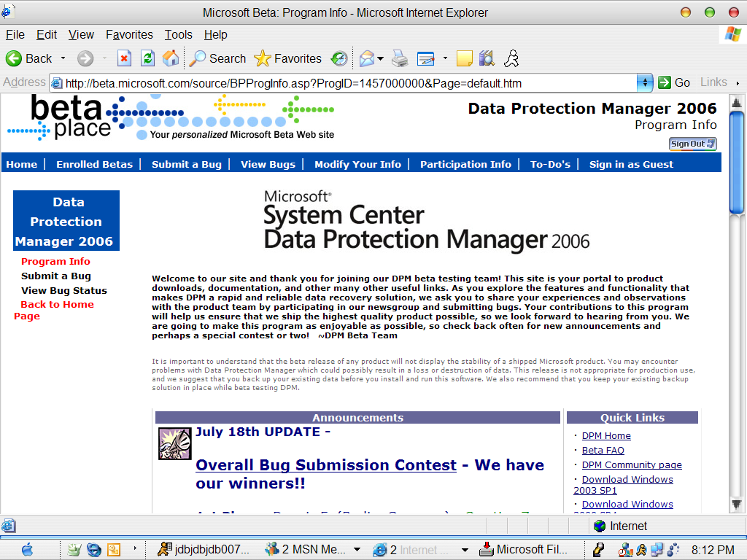Viewport: 747px width, 560px height.
Task: Click the pen tray icon
Action: point(598,550)
